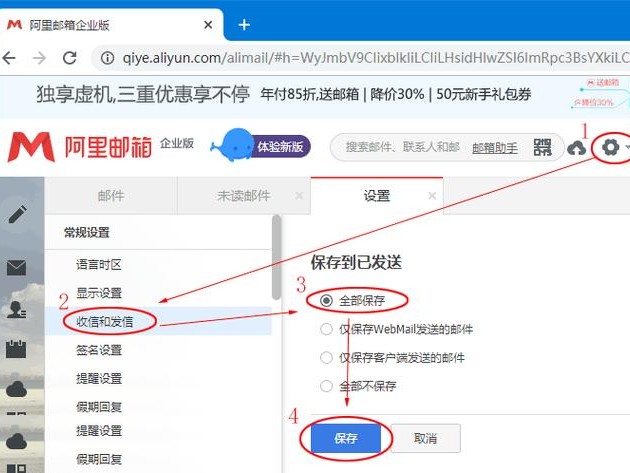Screen dimensions: 630x473
Task: Click the browser forward arrow
Action: click(39, 58)
